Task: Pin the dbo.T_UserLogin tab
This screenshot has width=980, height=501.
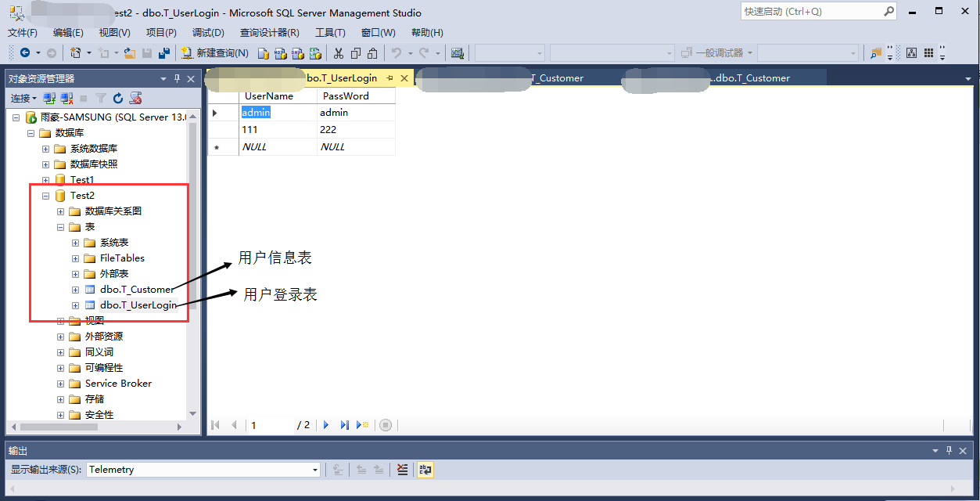Action: (x=390, y=78)
